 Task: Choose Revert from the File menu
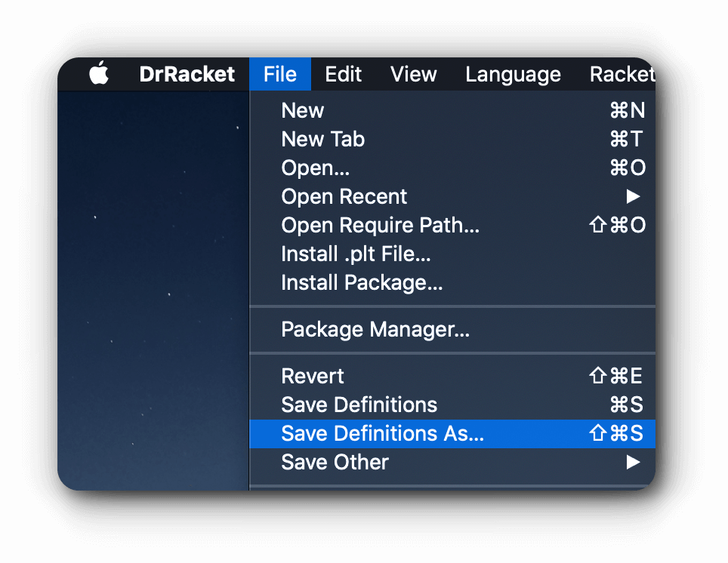(452, 376)
